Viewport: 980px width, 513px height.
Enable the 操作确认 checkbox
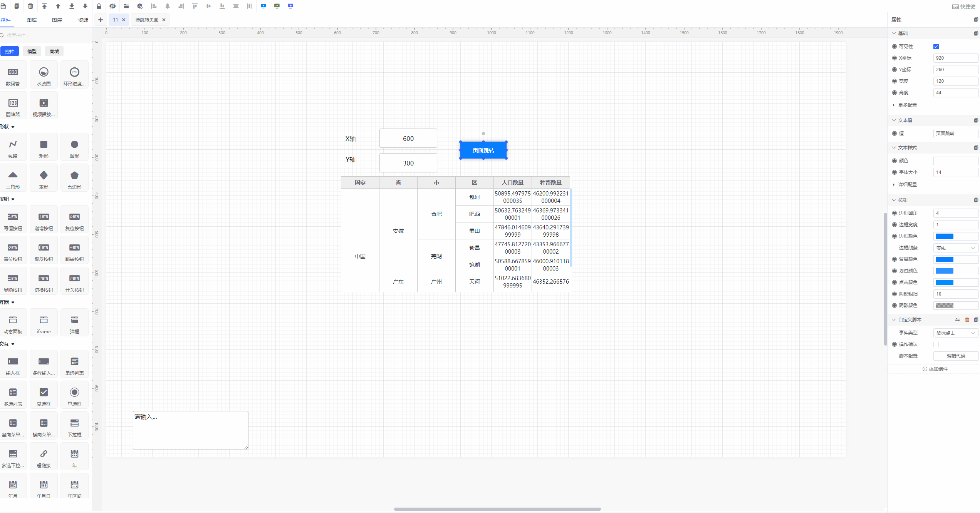[936, 344]
